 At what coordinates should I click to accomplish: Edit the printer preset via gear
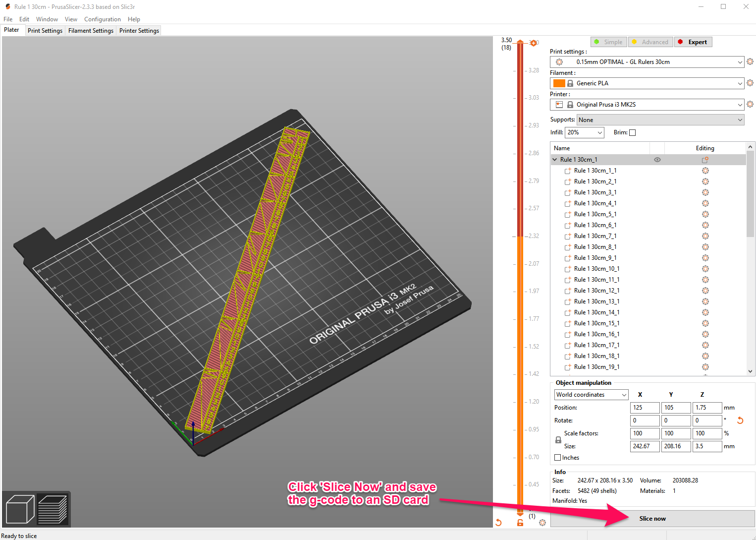click(750, 105)
